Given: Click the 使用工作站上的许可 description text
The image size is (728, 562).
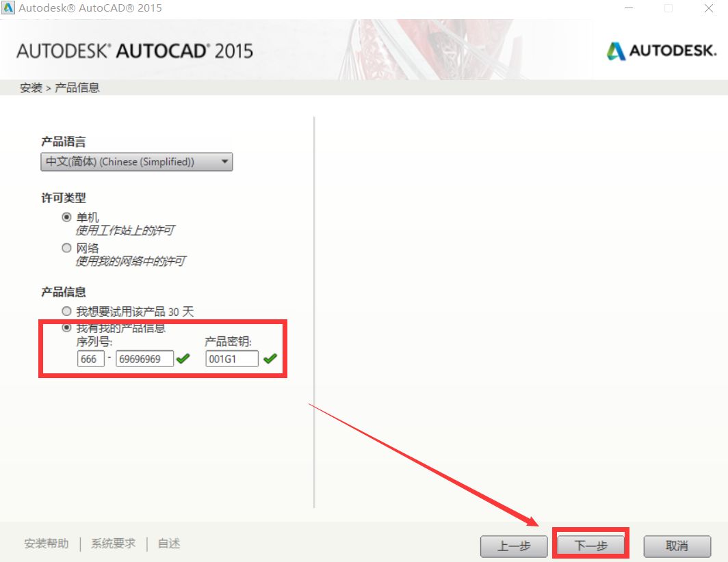Looking at the screenshot, I should pyautogui.click(x=125, y=230).
